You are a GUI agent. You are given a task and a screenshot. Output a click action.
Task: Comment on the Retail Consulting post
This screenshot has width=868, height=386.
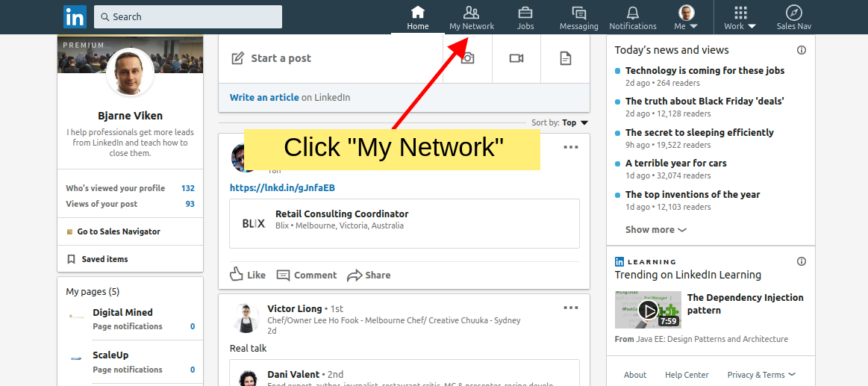point(306,275)
